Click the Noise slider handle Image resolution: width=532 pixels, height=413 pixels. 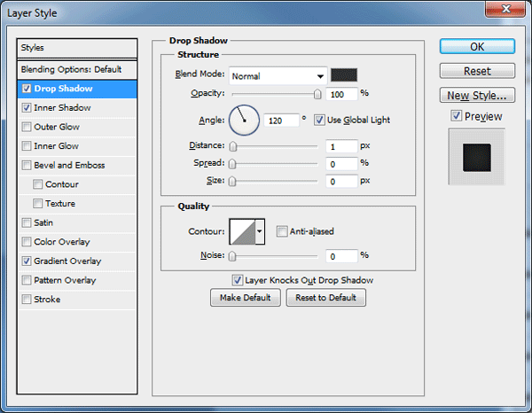click(x=232, y=256)
